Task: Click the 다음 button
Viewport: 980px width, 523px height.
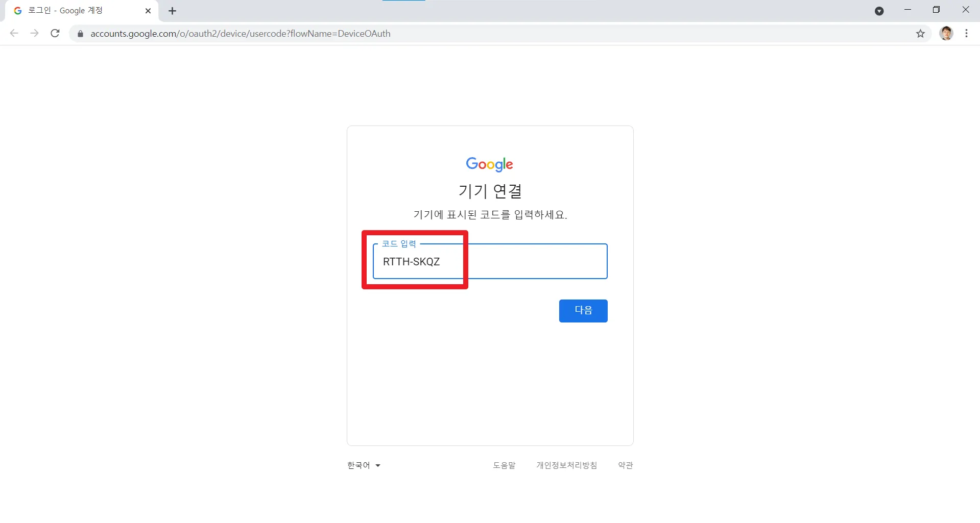Action: point(583,311)
